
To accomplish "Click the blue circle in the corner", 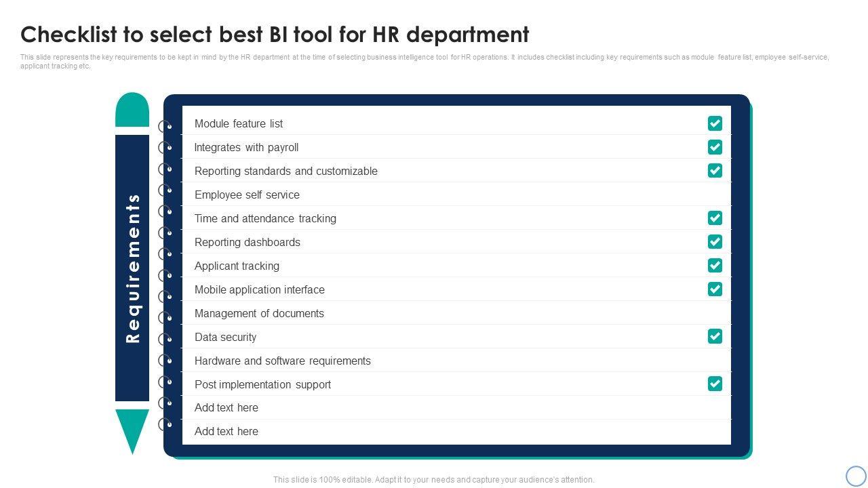I will pyautogui.click(x=856, y=476).
